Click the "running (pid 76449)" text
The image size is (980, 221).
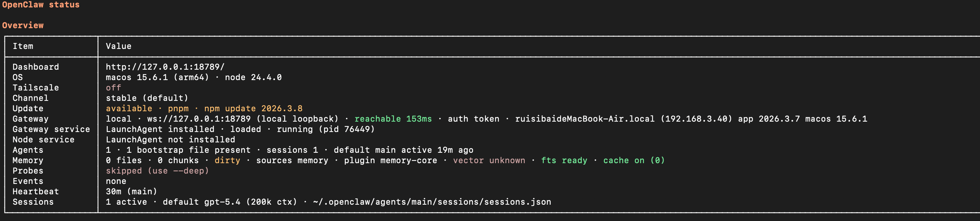pyautogui.click(x=325, y=129)
